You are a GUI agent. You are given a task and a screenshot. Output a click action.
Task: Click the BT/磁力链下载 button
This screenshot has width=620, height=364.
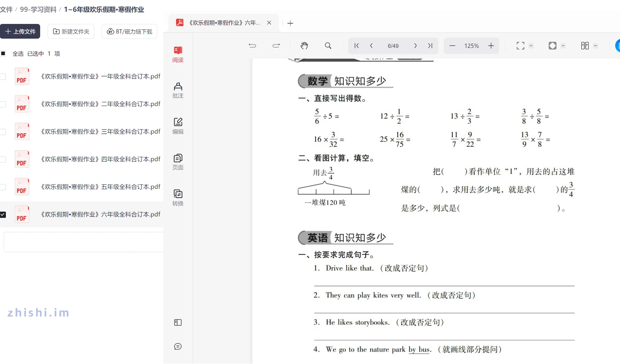coord(129,31)
